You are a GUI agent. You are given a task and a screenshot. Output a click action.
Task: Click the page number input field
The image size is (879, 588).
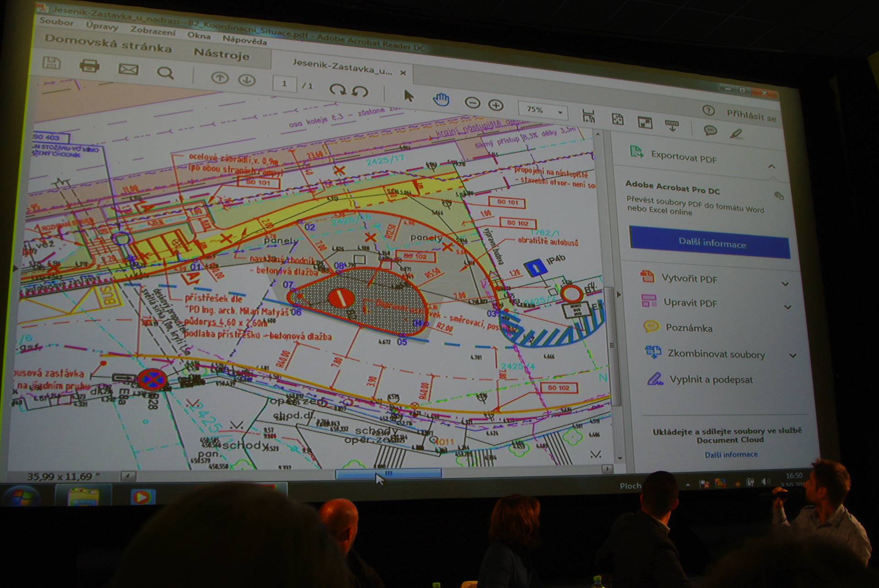coord(284,84)
